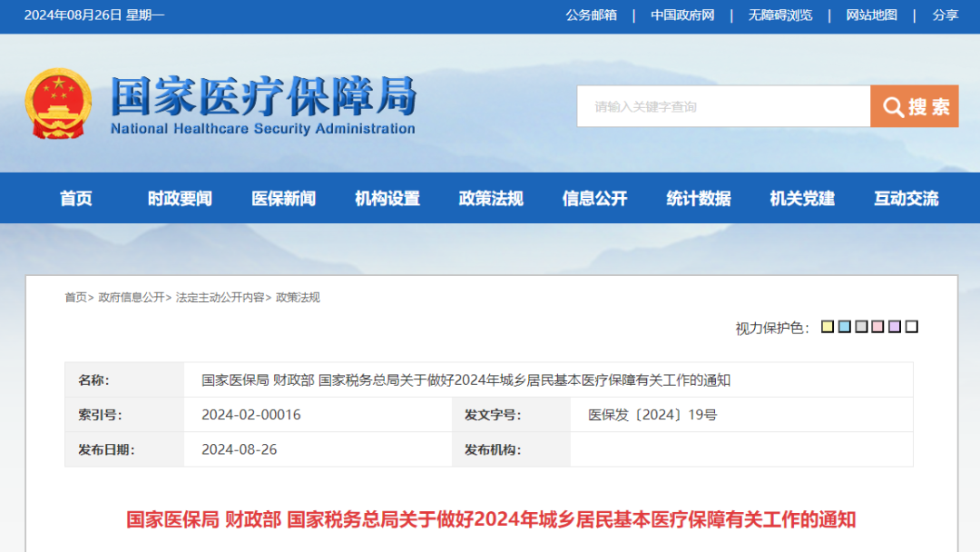Open 政策法规 navigation menu
980x552 pixels.
tap(491, 198)
